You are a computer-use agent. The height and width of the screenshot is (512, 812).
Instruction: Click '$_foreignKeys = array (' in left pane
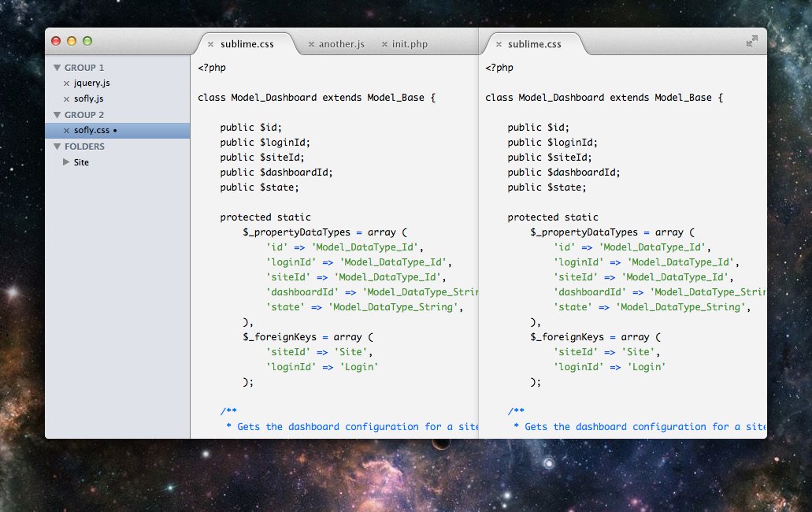(308, 337)
